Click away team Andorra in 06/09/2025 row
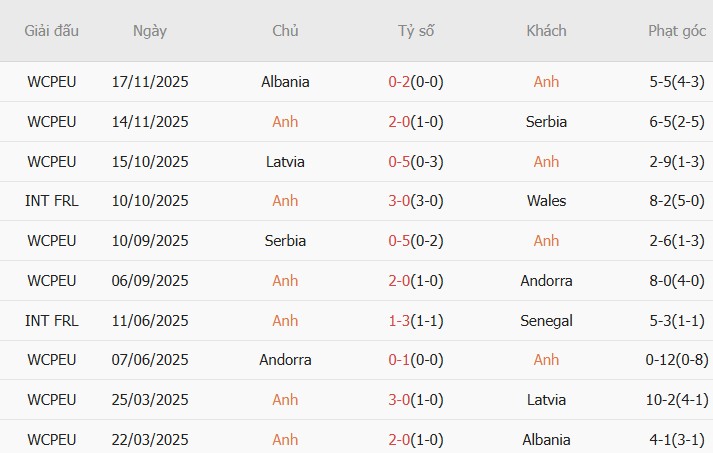Screen dimensions: 713x453 coord(546,281)
